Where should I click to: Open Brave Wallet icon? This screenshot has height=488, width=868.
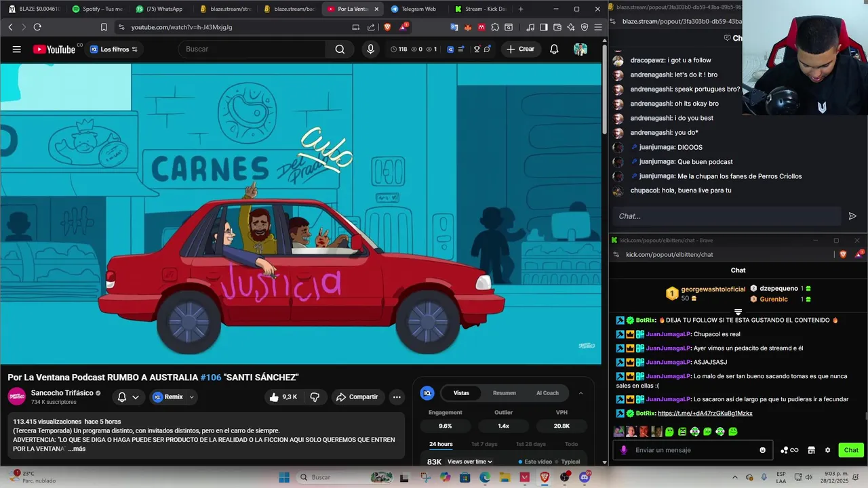(x=557, y=27)
